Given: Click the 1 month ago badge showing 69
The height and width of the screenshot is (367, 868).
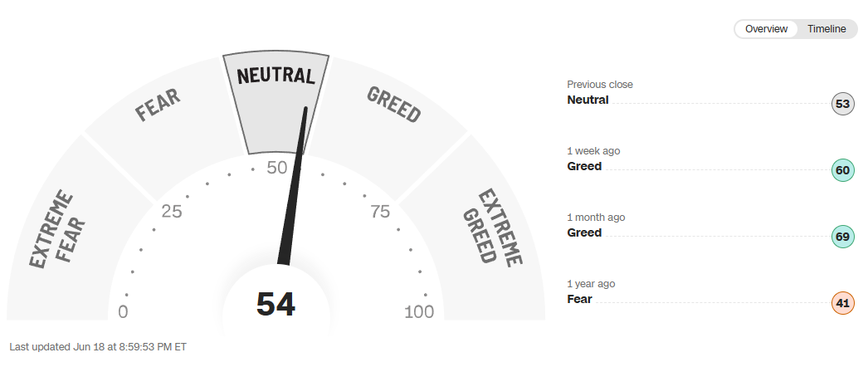Looking at the screenshot, I should click(x=843, y=237).
